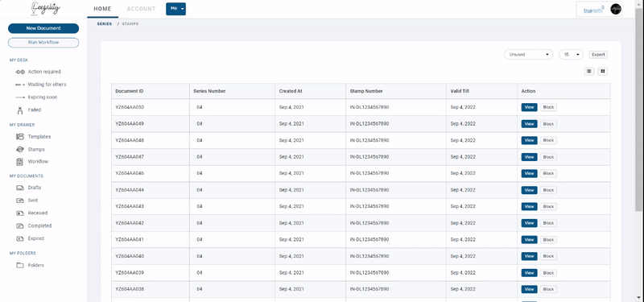This screenshot has width=644, height=302.
Task: Click the Waiting for others icon
Action: click(x=20, y=85)
